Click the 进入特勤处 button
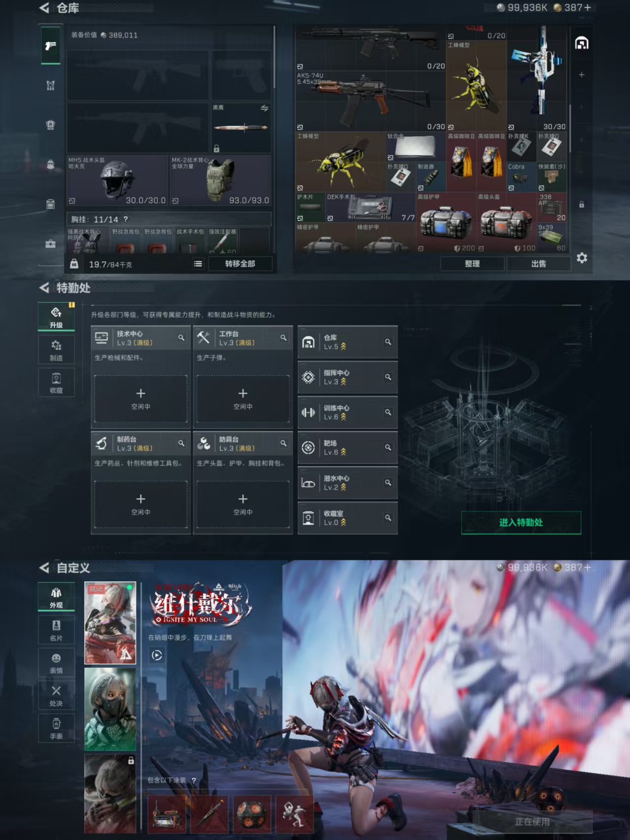This screenshot has width=630, height=840. (x=521, y=522)
